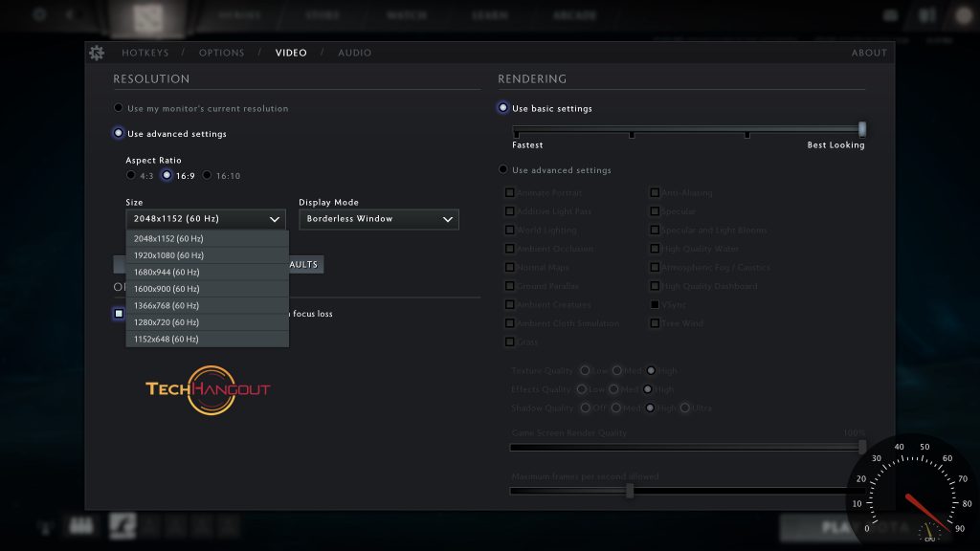Set Texture Quality to Med
This screenshot has height=551, width=980.
pos(617,370)
